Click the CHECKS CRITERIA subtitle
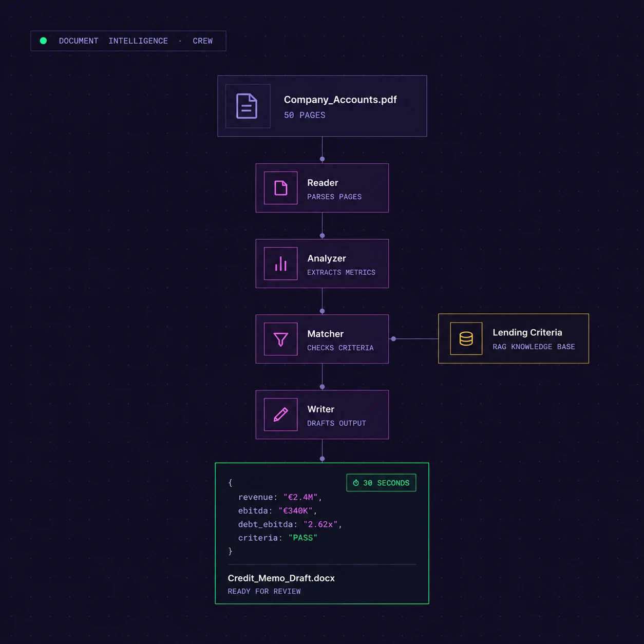This screenshot has width=644, height=644. 340,348
